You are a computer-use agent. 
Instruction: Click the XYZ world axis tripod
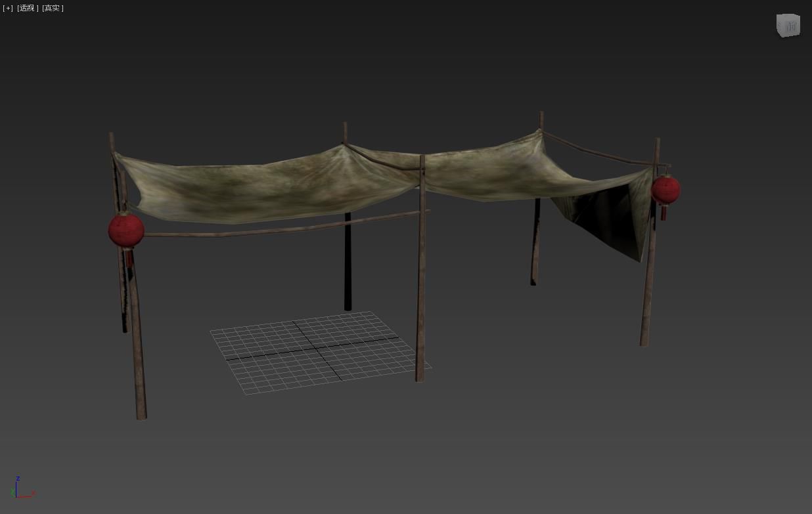tap(18, 490)
